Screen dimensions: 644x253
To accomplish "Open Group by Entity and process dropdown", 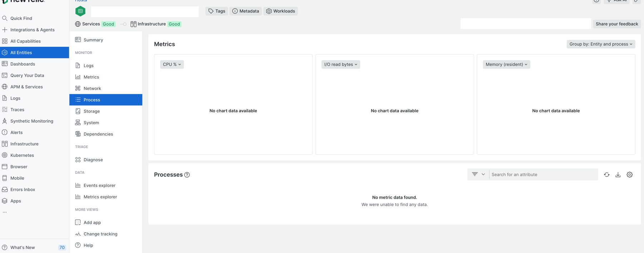I will pos(601,44).
